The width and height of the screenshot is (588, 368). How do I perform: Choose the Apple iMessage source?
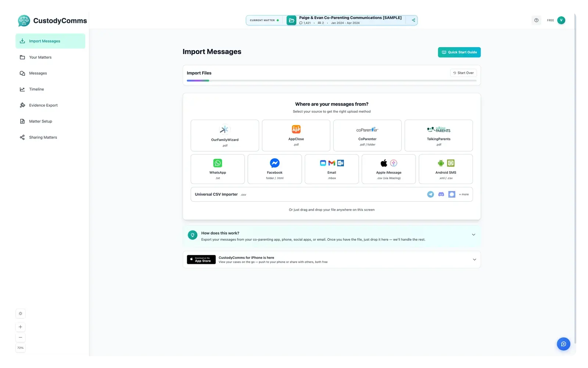[x=389, y=169]
